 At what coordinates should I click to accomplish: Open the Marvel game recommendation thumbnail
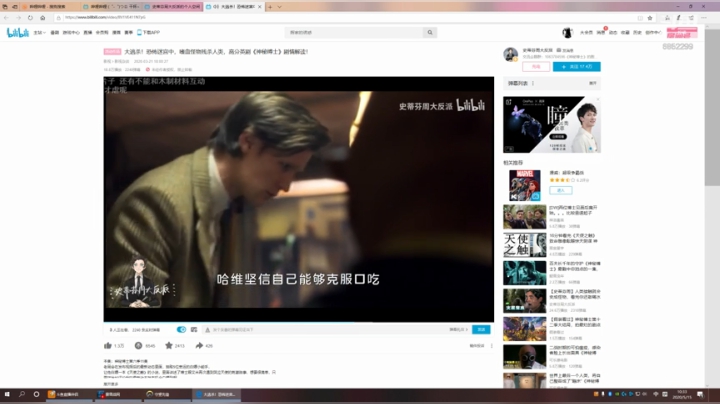point(524,185)
